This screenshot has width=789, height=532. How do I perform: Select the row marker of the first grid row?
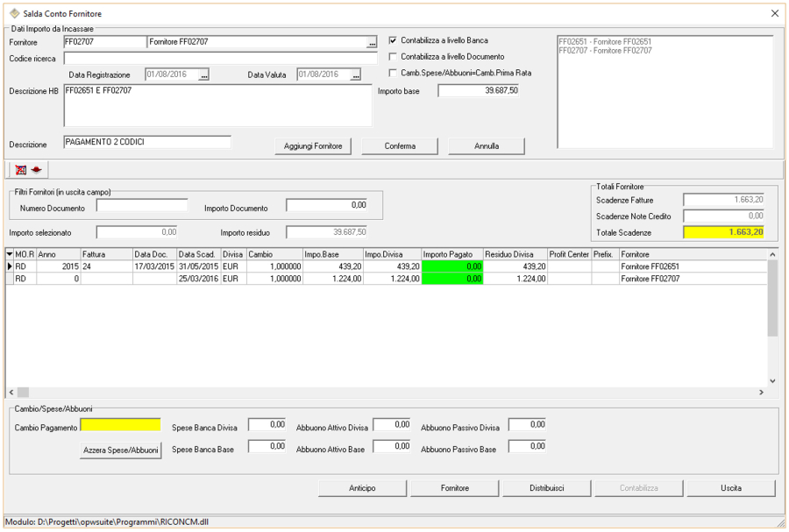tap(10, 266)
